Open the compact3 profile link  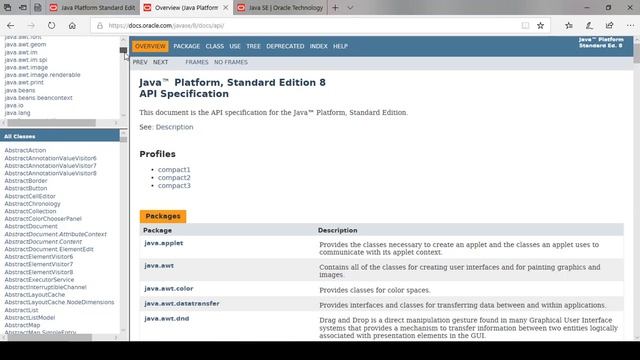click(174, 185)
